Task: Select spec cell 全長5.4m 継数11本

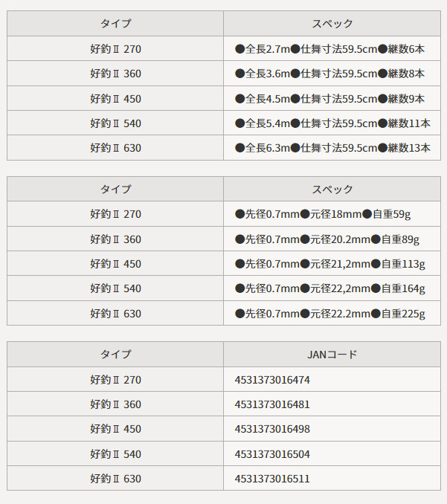Action: [332, 123]
